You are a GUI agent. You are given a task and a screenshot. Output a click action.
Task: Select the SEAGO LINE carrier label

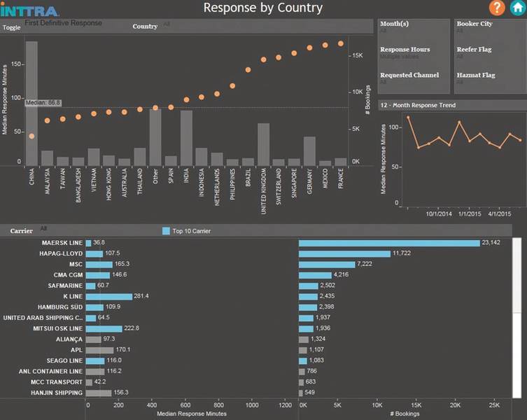pyautogui.click(x=64, y=360)
